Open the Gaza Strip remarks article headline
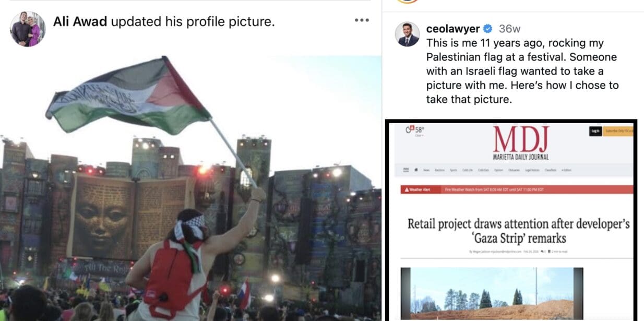Image resolution: width=644 pixels, height=321 pixels. point(518,231)
